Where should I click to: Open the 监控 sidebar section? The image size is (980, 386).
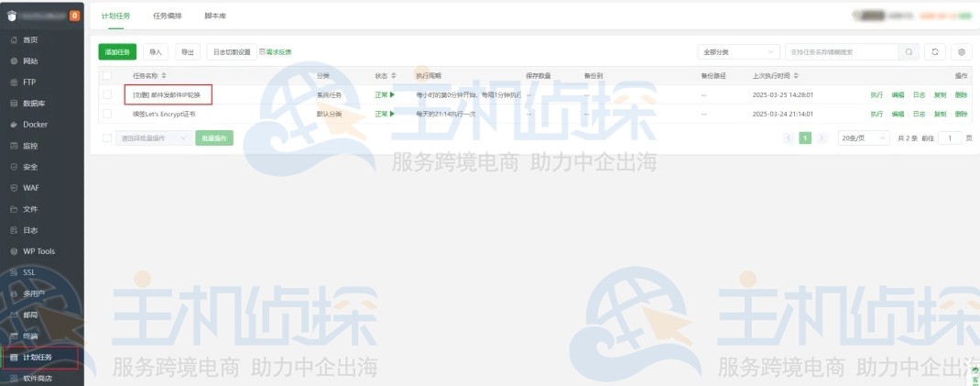tap(30, 146)
